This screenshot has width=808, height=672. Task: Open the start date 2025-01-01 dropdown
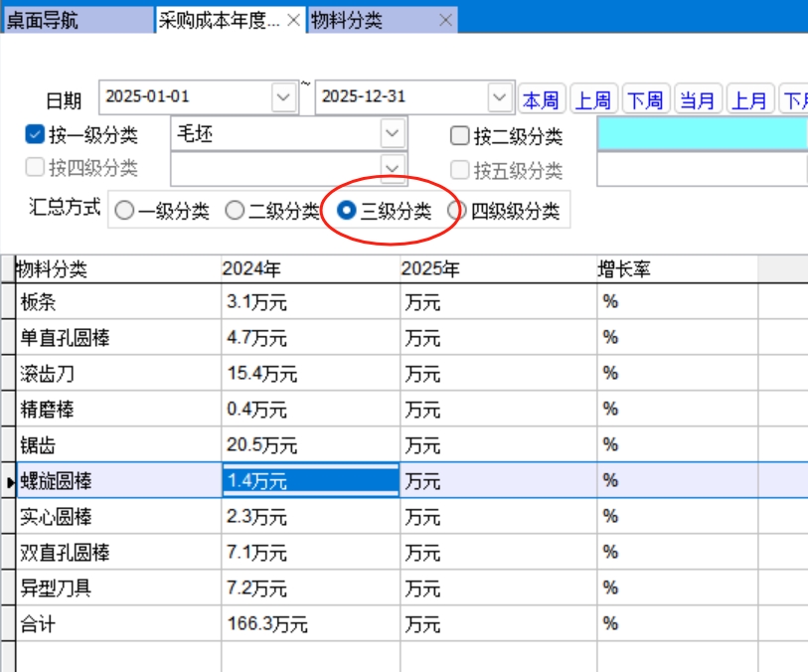click(284, 97)
